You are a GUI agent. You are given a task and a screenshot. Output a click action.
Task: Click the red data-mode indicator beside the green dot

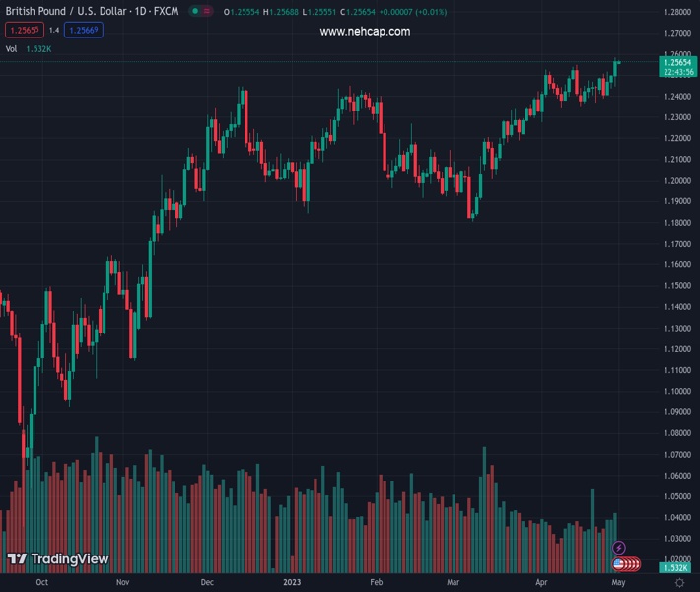pos(208,11)
